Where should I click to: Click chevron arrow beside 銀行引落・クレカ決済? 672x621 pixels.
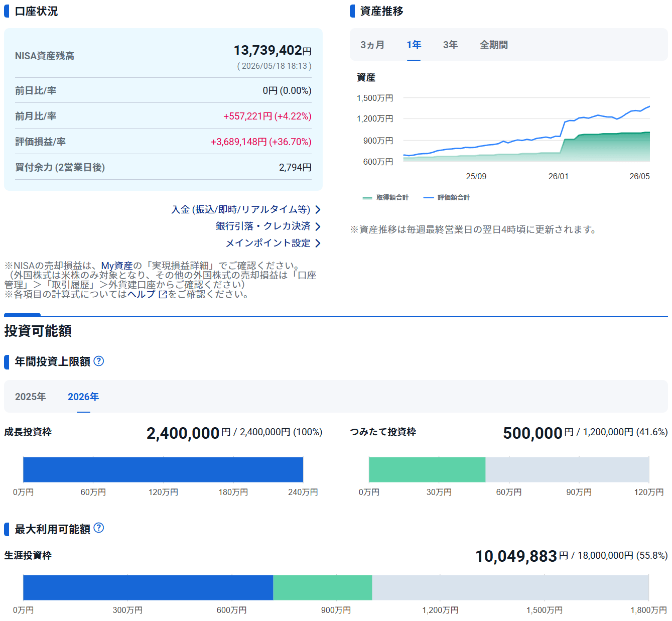(x=318, y=226)
